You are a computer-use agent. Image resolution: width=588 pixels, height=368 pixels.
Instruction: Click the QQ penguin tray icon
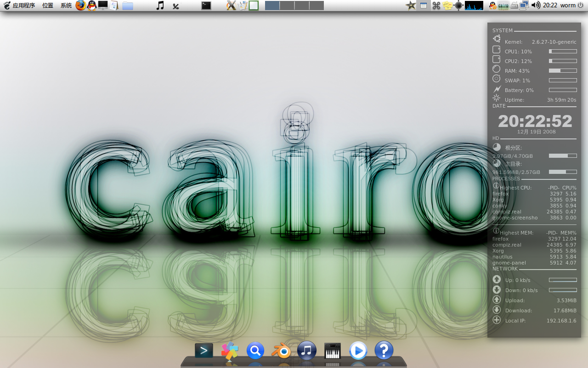pyautogui.click(x=493, y=6)
